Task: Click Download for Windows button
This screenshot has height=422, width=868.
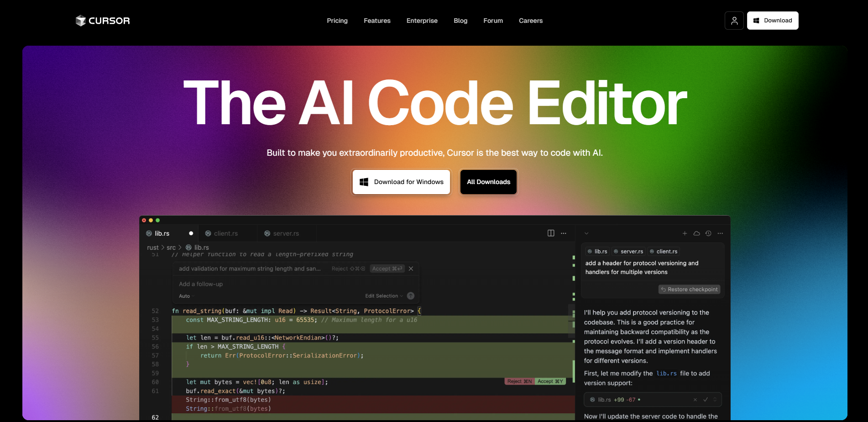Action: [x=402, y=182]
